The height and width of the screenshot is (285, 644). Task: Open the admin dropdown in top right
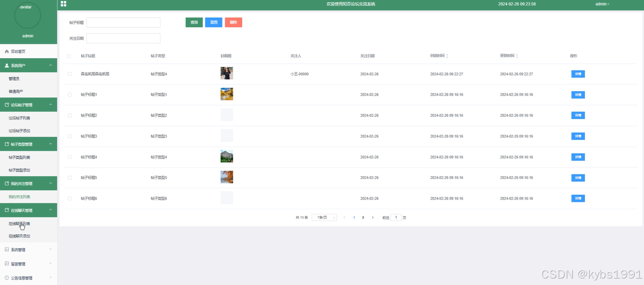point(602,4)
